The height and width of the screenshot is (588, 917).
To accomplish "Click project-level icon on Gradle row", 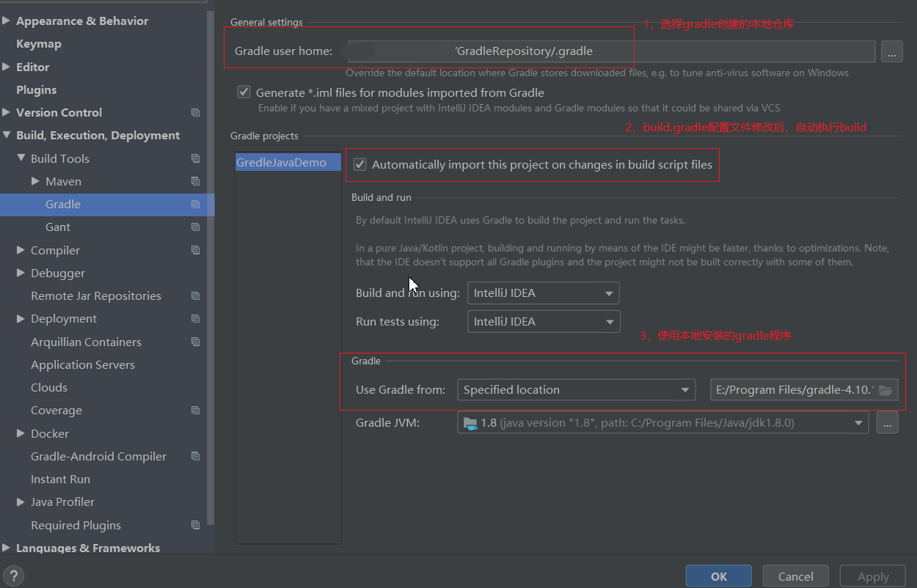I will 195,205.
